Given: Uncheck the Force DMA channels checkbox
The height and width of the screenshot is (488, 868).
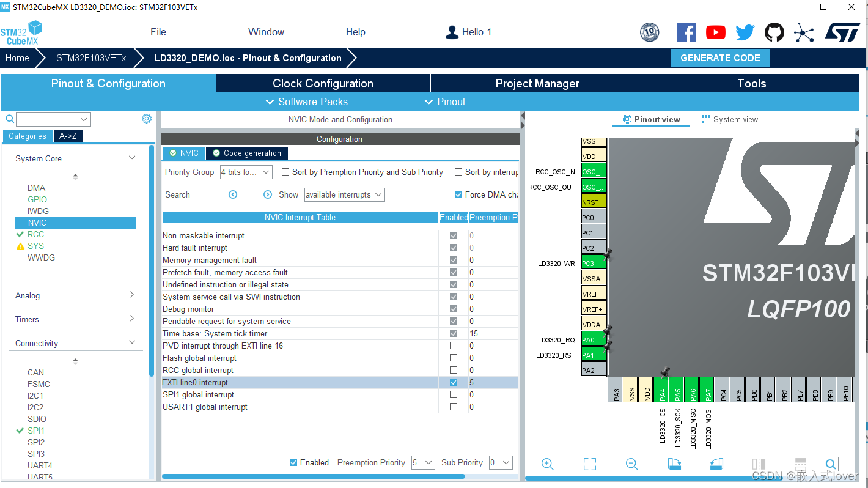Looking at the screenshot, I should [458, 194].
